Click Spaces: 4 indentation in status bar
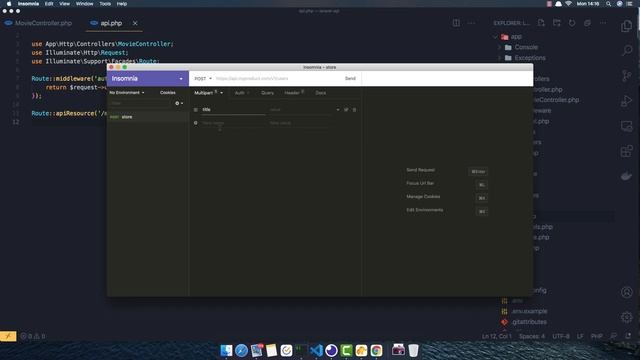 click(532, 336)
